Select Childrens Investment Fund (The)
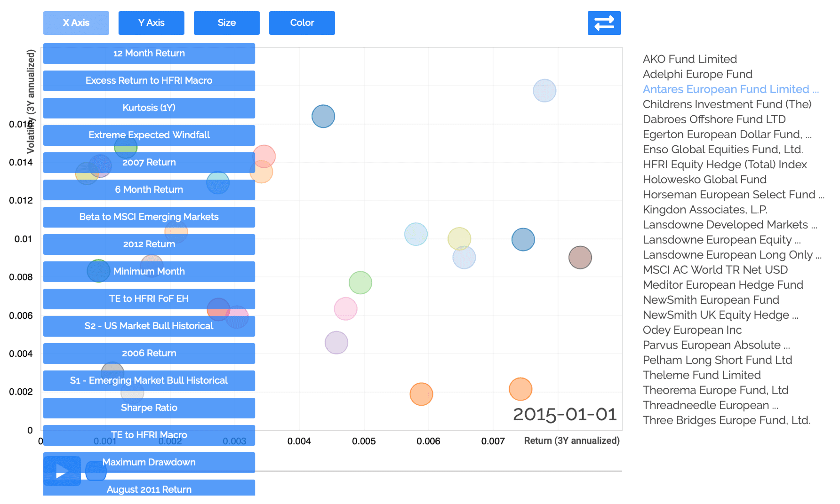Screen dimensions: 840x504 pyautogui.click(x=727, y=104)
